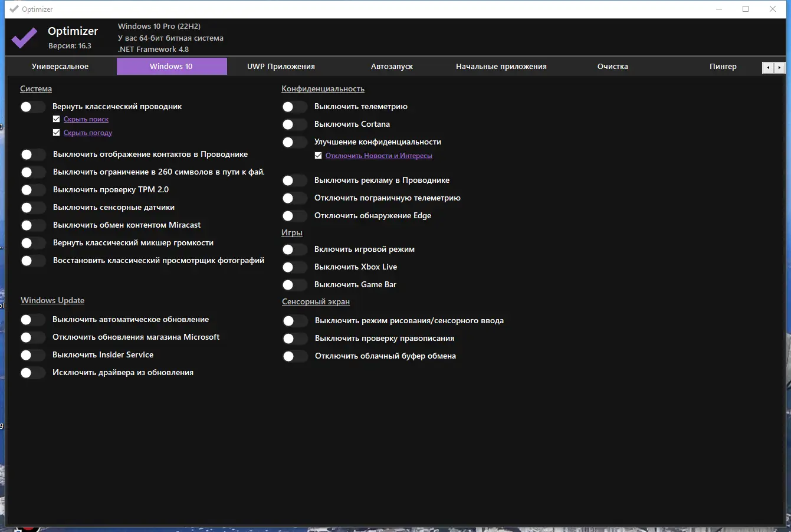The image size is (791, 532).
Task: Toggle Отключить пограничную телеметрию switch
Action: [x=295, y=198]
